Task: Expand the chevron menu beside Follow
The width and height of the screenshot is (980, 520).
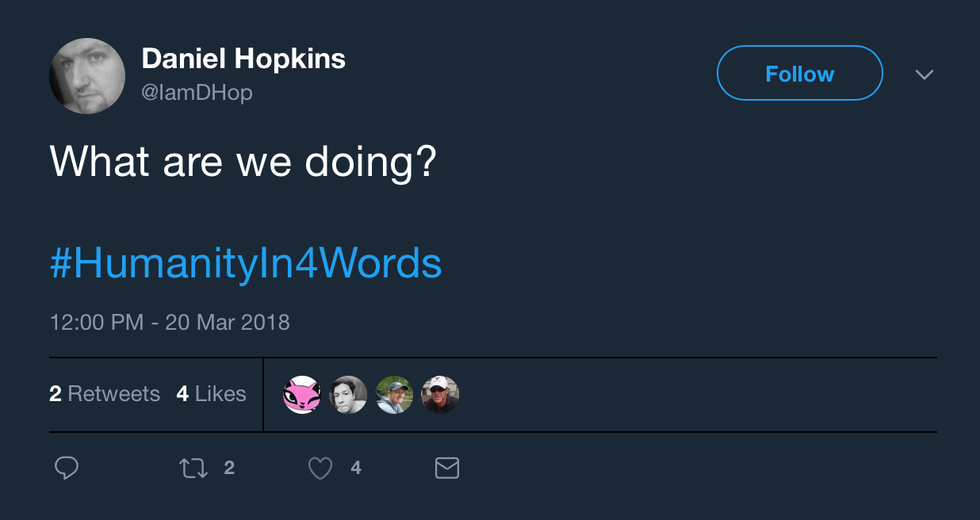Action: 925,75
